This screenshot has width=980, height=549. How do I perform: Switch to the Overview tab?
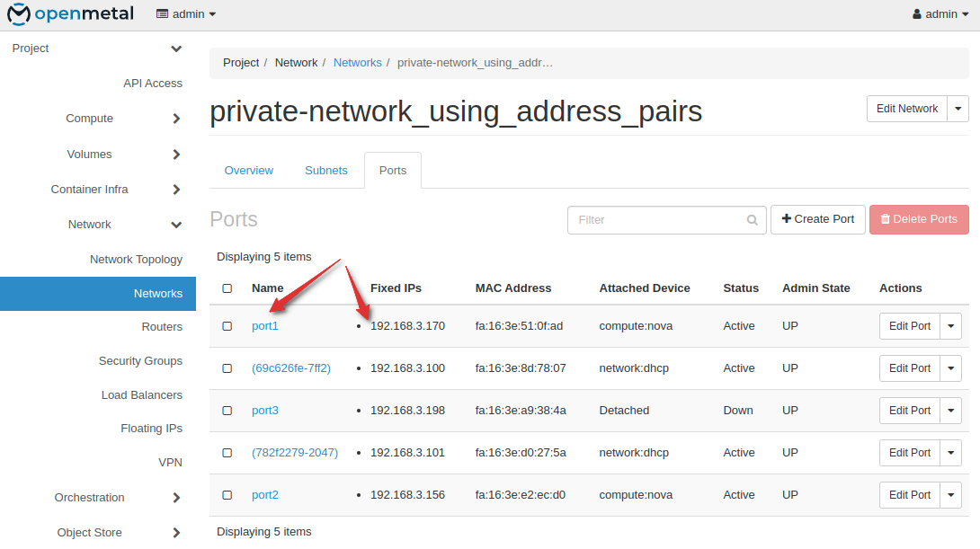pyautogui.click(x=249, y=170)
